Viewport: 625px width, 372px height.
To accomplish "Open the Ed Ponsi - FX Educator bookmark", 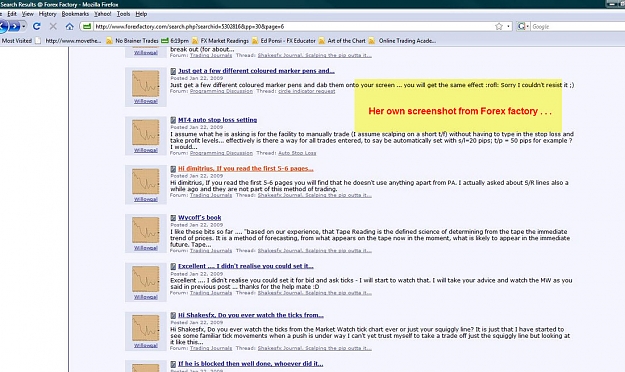I will pyautogui.click(x=283, y=41).
